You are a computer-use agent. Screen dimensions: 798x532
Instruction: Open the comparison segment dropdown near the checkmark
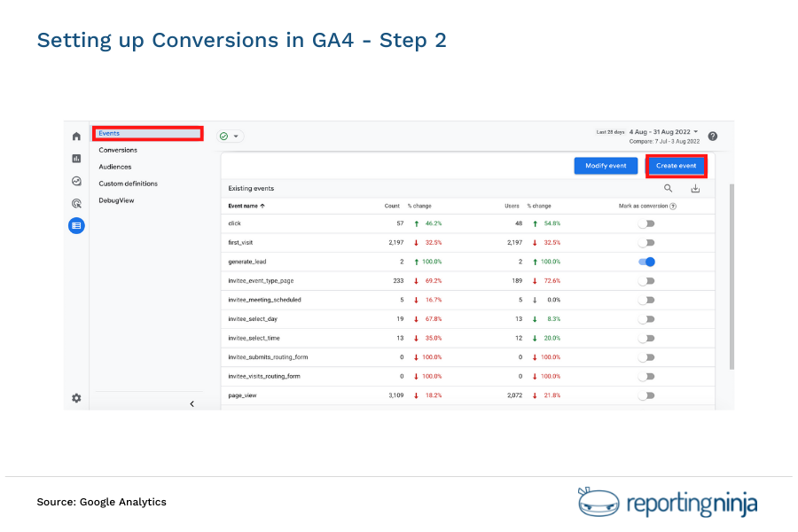point(230,135)
